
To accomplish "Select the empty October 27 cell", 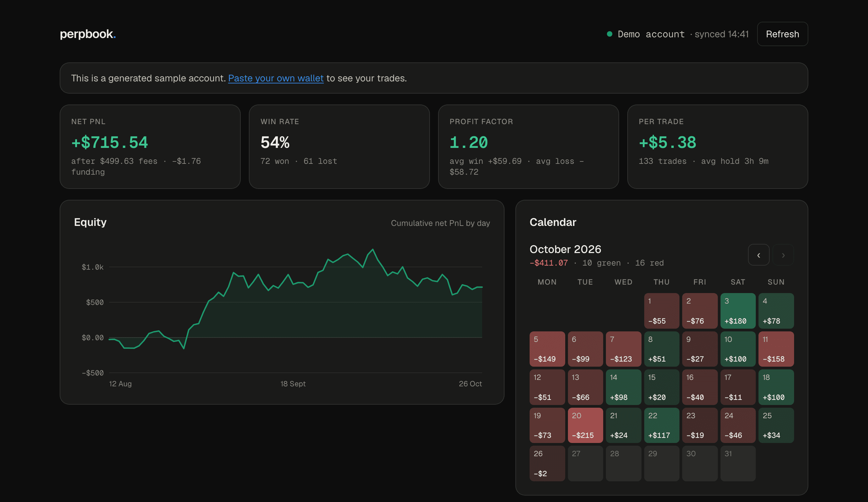I will click(x=585, y=463).
